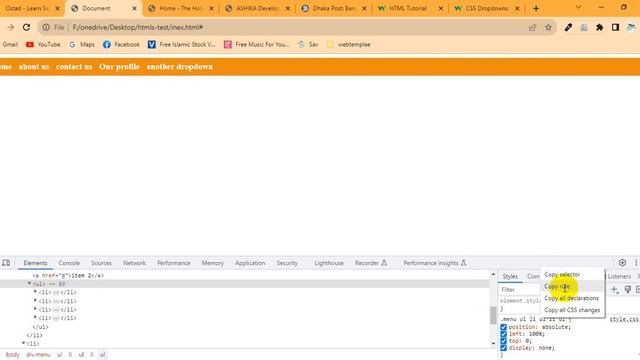The width and height of the screenshot is (640, 360).
Task: Click the Styles Filter input field
Action: click(520, 289)
